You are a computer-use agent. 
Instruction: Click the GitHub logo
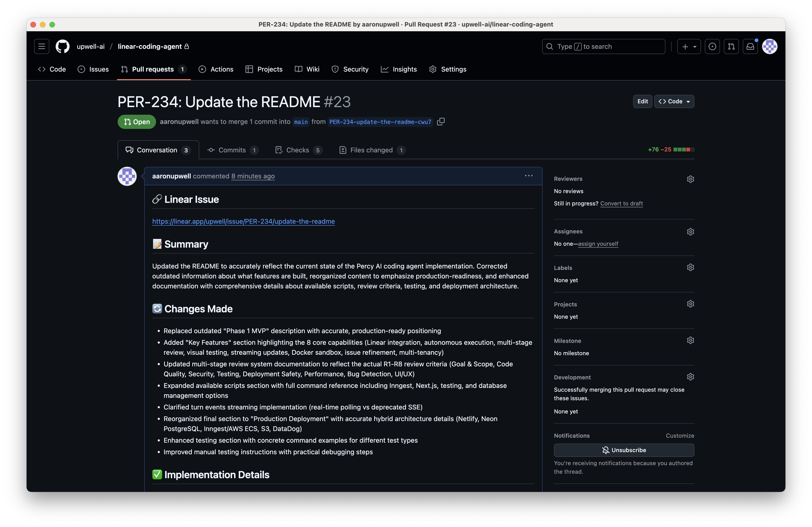coord(62,46)
